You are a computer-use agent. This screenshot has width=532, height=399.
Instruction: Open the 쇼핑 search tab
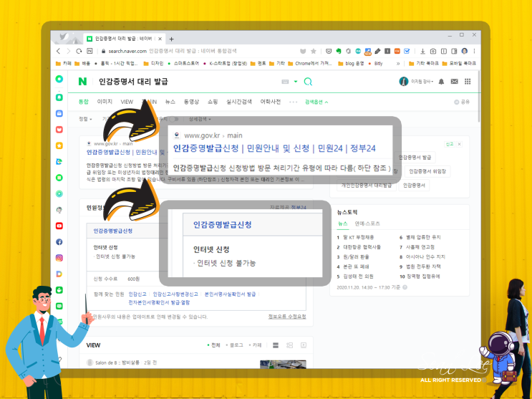click(x=213, y=102)
